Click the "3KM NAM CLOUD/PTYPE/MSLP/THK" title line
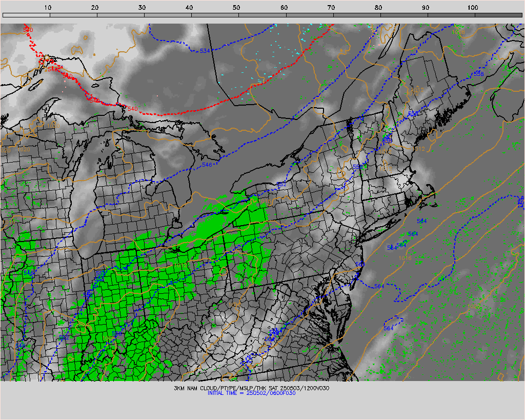525x420 pixels. point(251,388)
